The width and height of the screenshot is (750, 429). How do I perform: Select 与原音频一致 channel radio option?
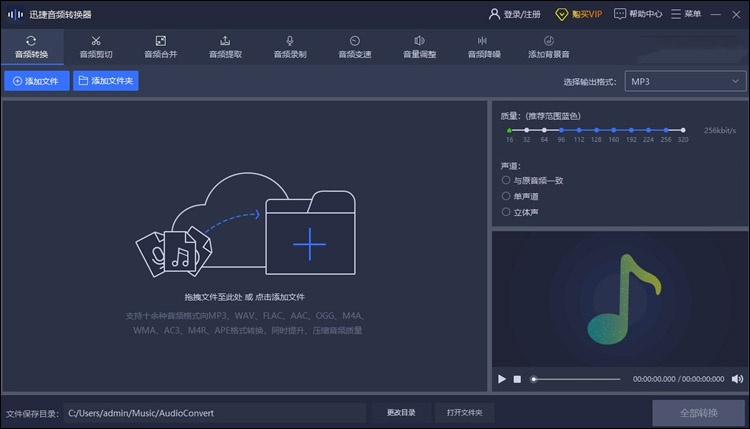(x=506, y=180)
